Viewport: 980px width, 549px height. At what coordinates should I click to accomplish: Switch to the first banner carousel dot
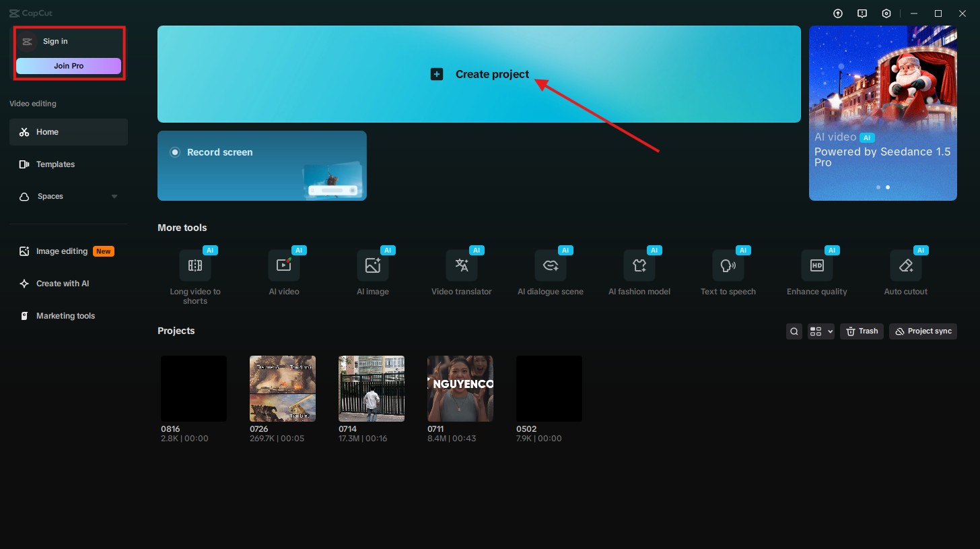click(878, 187)
